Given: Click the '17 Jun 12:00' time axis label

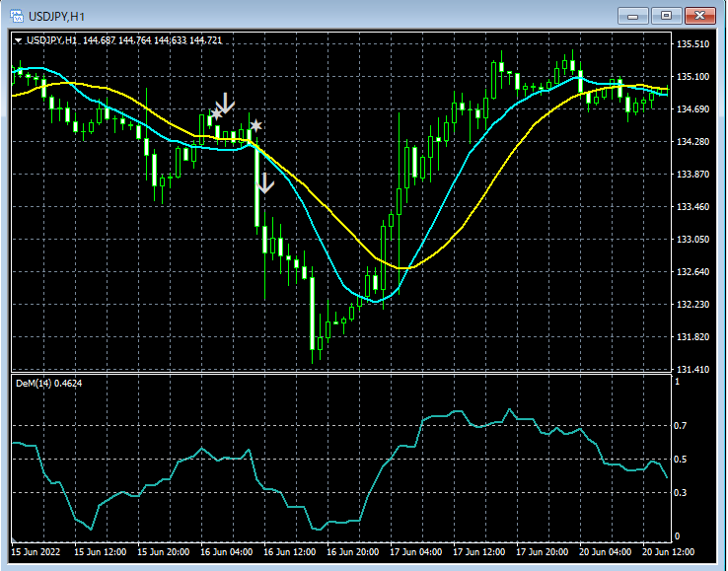Looking at the screenshot, I should coord(479,552).
